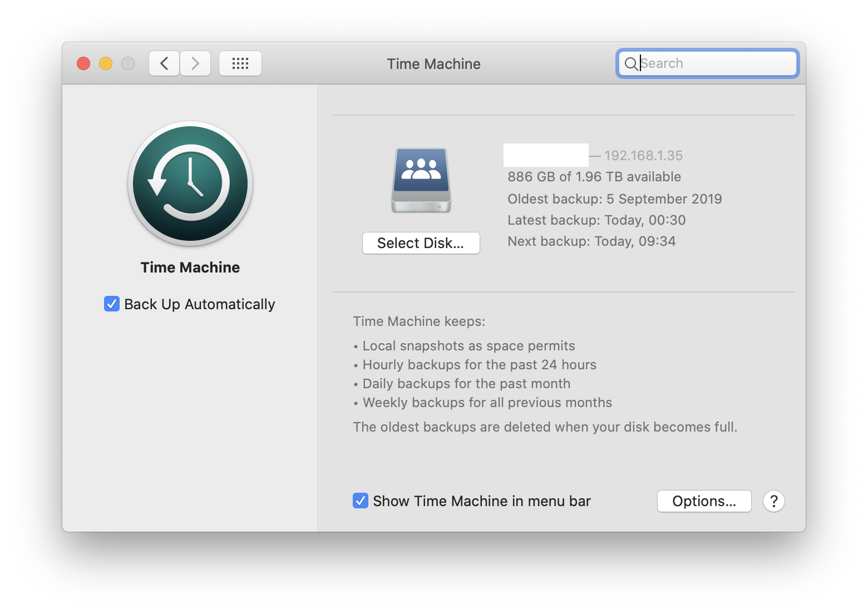
Task: Click the Select Disk... button
Action: point(421,243)
